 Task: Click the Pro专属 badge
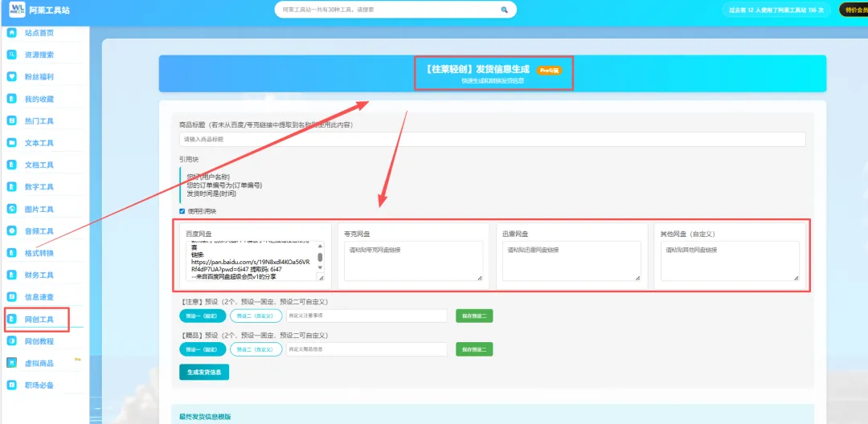(x=549, y=70)
